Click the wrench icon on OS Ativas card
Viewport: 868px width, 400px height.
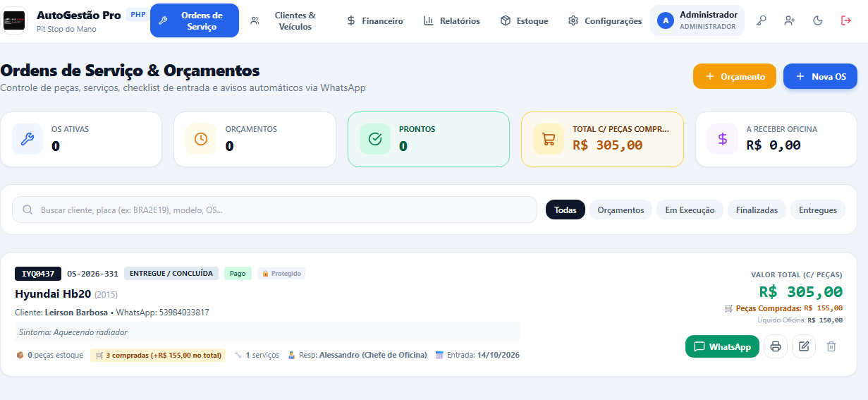[27, 139]
